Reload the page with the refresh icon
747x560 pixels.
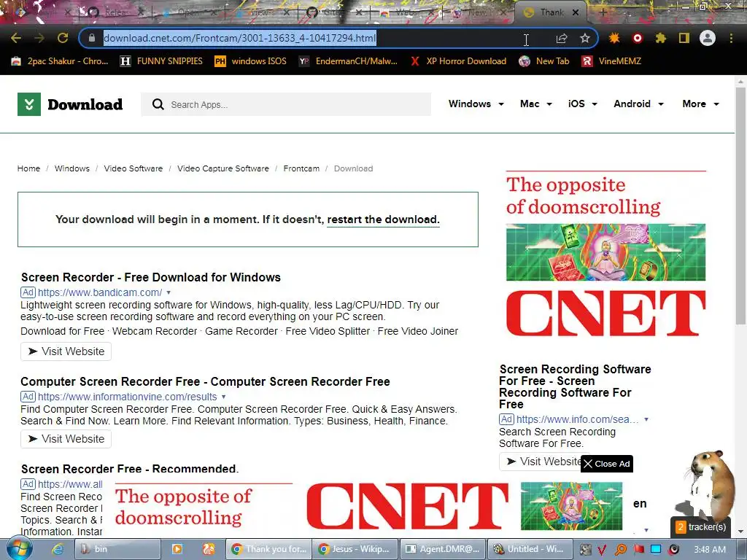pyautogui.click(x=63, y=38)
